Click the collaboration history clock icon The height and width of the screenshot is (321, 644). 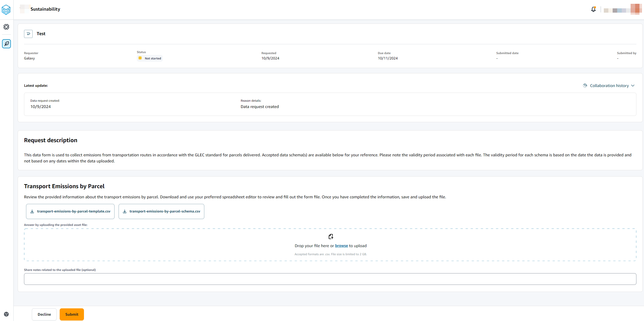(x=585, y=85)
